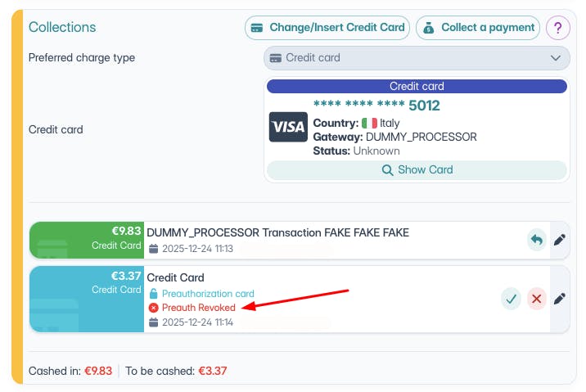The height and width of the screenshot is (392, 586).
Task: Click the refund arrow on DUMMY_PROCESSOR transaction
Action: click(x=537, y=240)
